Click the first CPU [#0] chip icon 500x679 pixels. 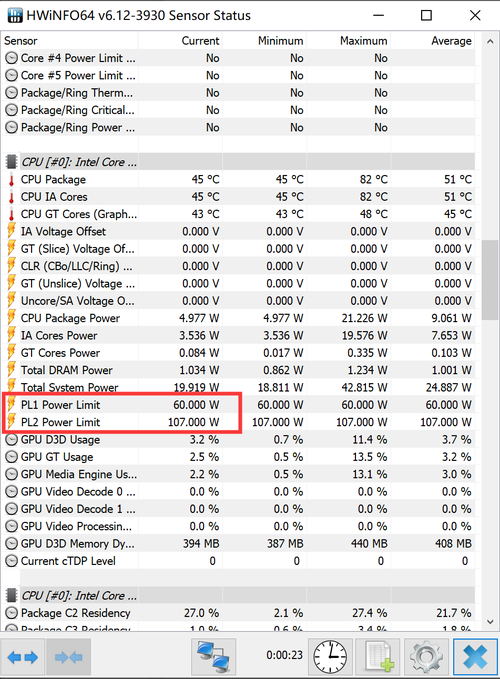click(x=11, y=162)
